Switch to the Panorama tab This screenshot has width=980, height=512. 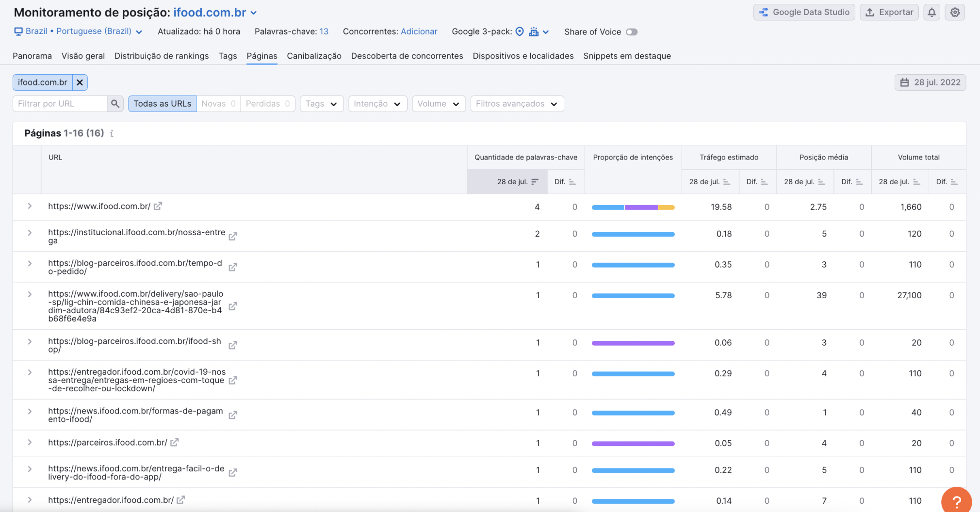click(32, 56)
